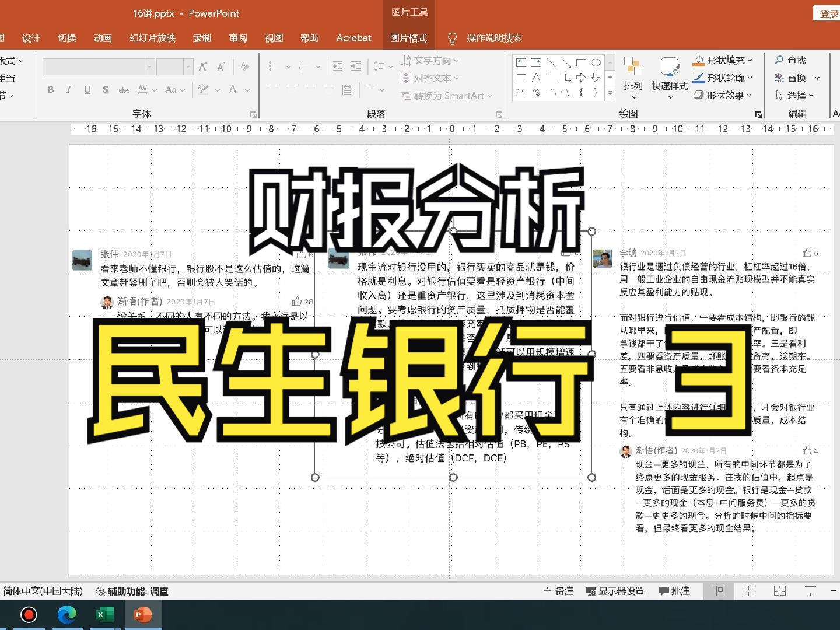
Task: Click the decrease list level icon
Action: tap(338, 66)
